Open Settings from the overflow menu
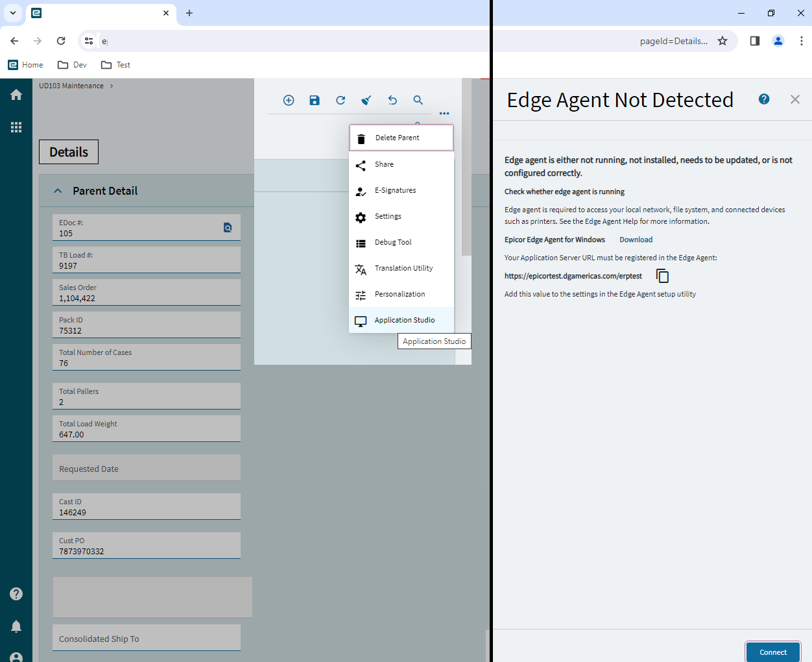Viewport: 812px width, 662px height. coord(388,216)
